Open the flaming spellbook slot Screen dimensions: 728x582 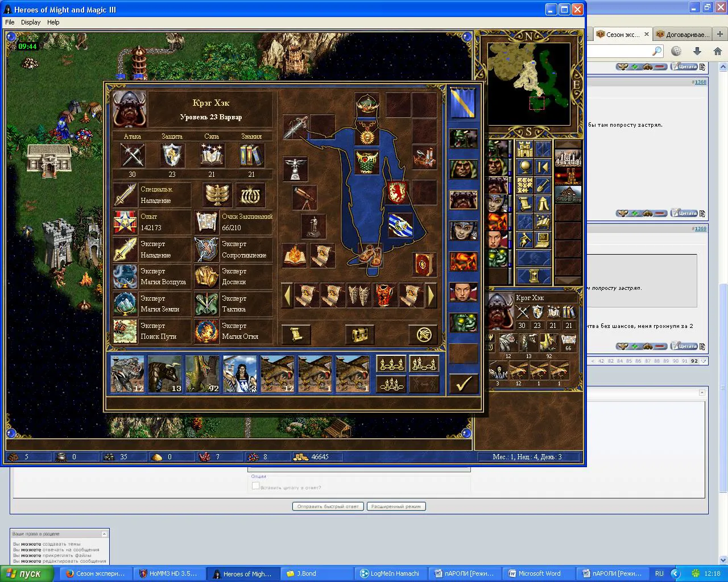click(295, 256)
